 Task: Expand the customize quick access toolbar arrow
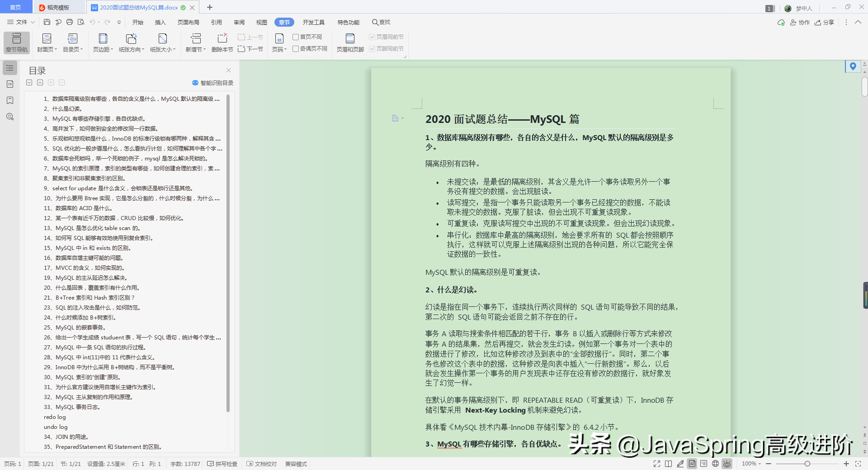click(x=119, y=22)
